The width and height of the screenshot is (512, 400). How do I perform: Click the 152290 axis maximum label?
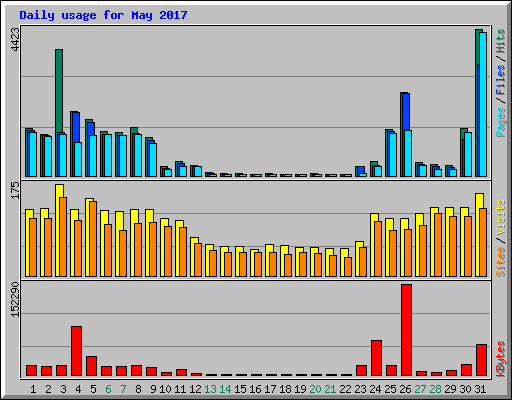[15, 299]
